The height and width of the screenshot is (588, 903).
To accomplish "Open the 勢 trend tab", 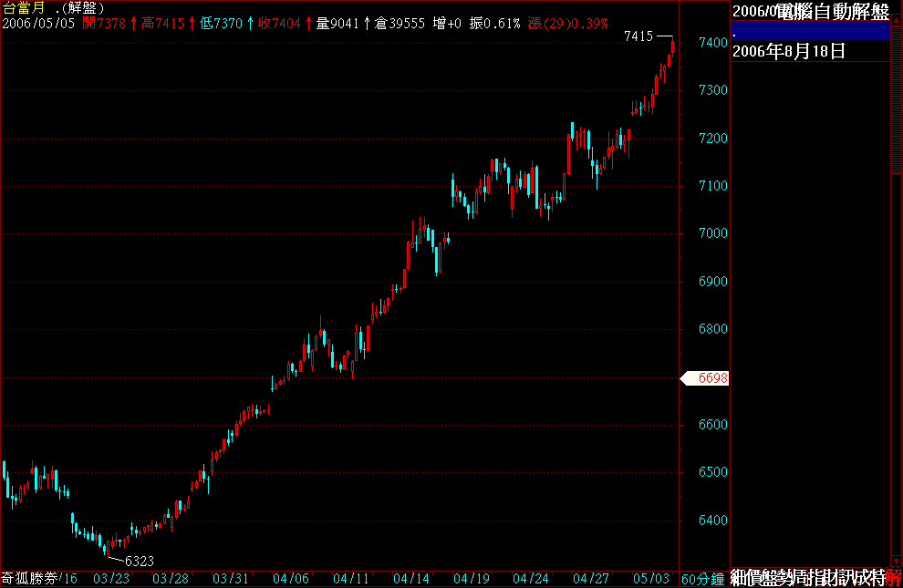I will tap(786, 578).
